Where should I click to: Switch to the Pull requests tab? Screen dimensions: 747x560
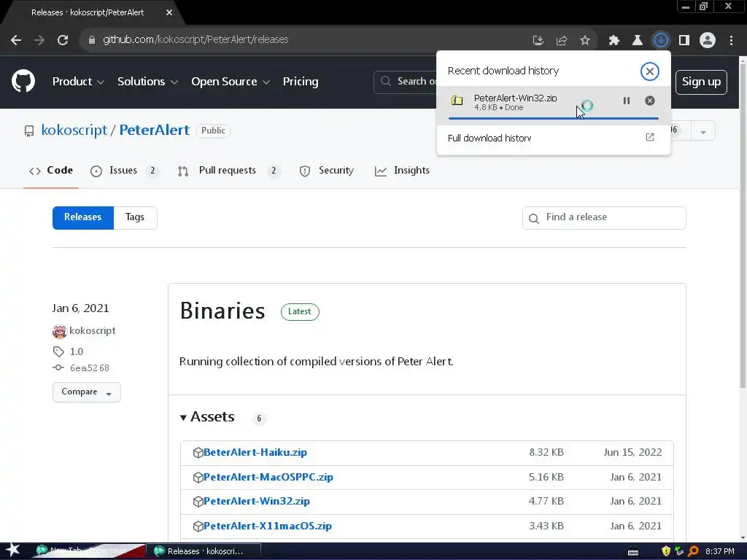(x=228, y=171)
